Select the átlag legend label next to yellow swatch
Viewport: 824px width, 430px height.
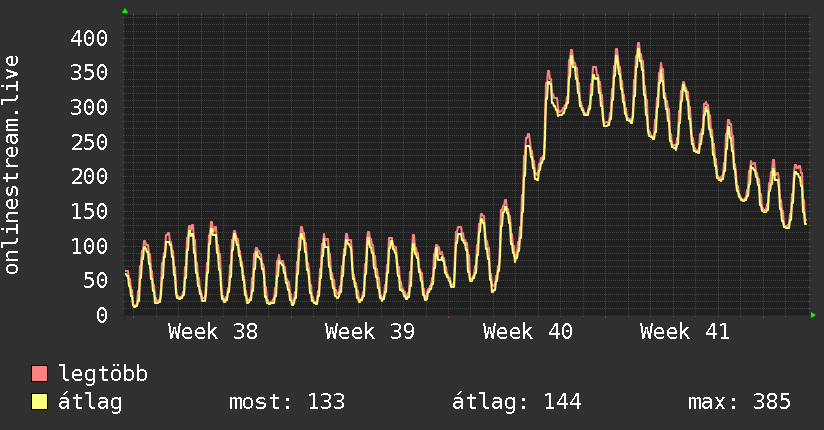pyautogui.click(x=90, y=403)
